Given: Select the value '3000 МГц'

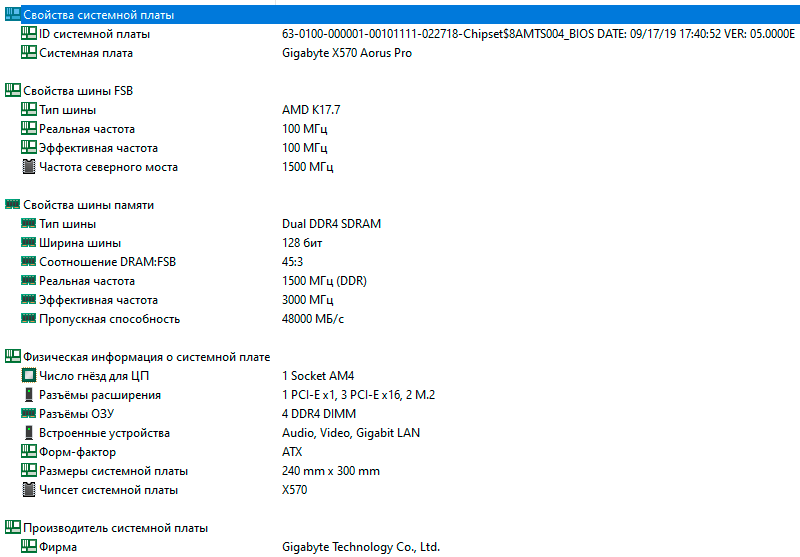Looking at the screenshot, I should pyautogui.click(x=308, y=300).
